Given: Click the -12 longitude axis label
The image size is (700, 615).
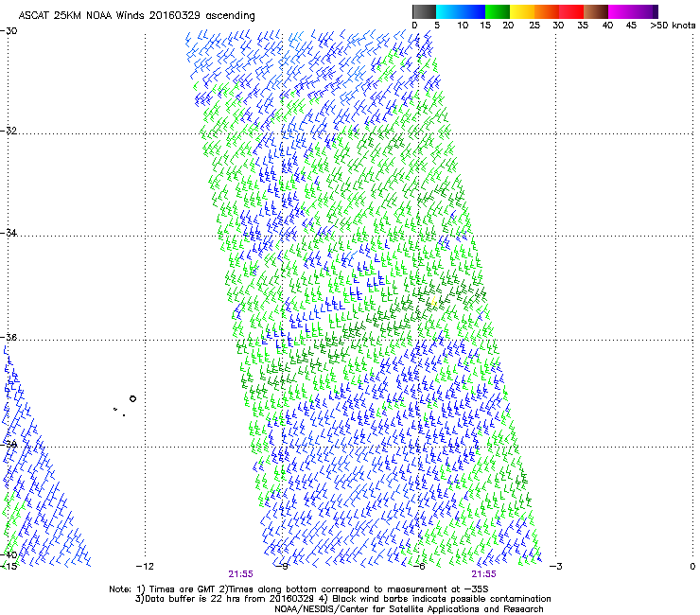Looking at the screenshot, I should [145, 567].
